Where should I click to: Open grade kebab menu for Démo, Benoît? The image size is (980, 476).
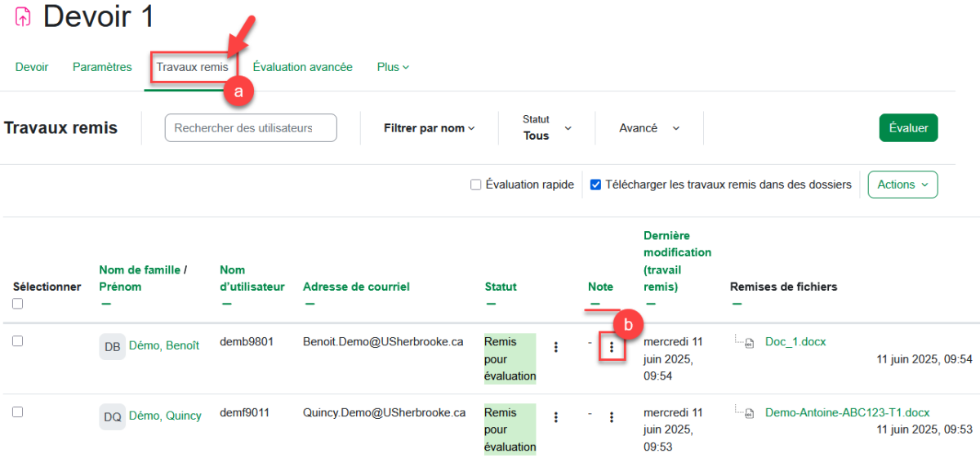coord(612,348)
